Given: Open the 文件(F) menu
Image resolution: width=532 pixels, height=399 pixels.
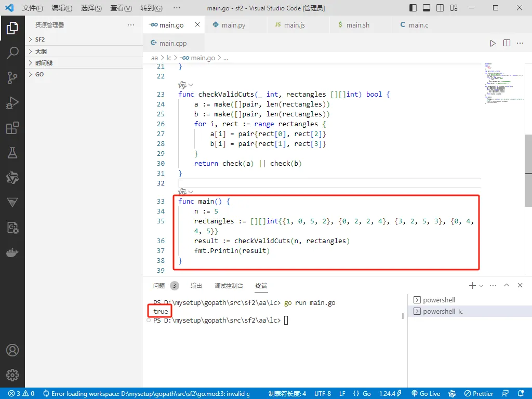Looking at the screenshot, I should [33, 8].
